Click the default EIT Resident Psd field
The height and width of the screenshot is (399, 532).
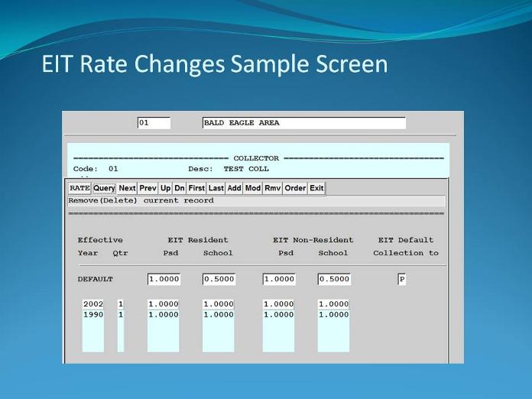click(x=164, y=279)
